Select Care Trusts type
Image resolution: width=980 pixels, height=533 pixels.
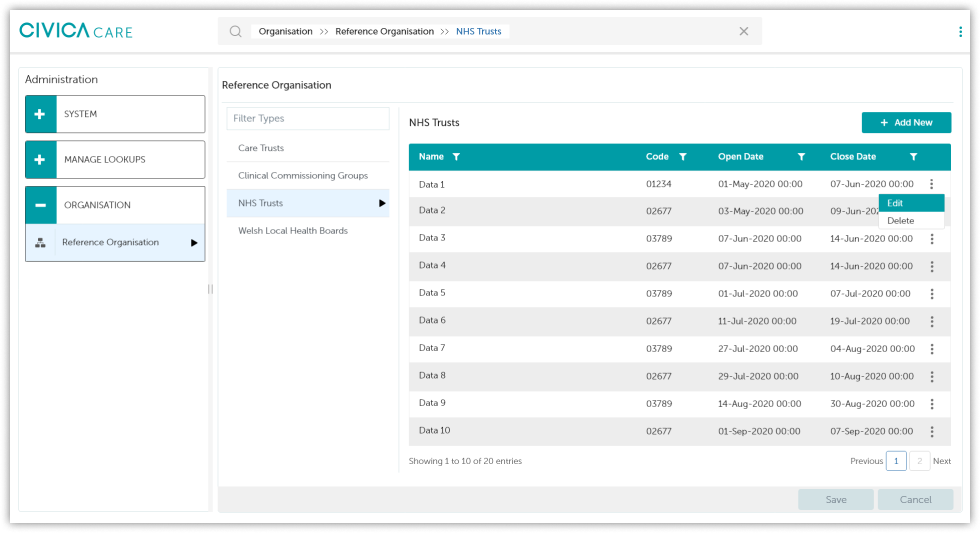pos(308,148)
